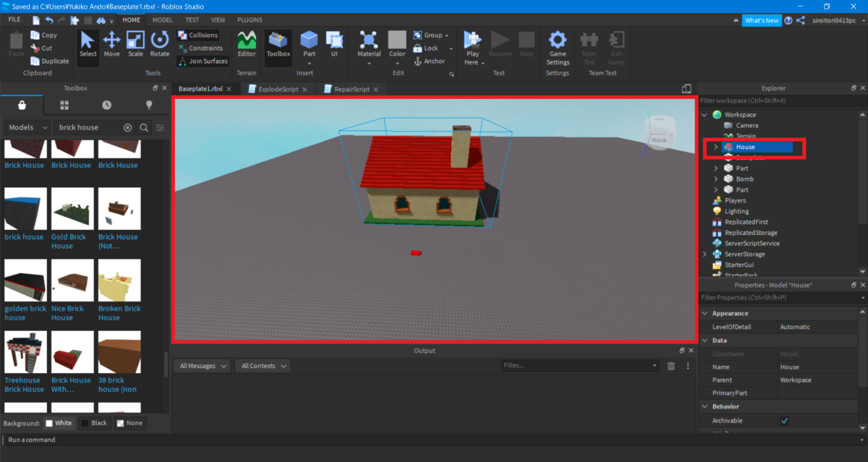Clear the Output with trash icon
This screenshot has width=868, height=462.
tap(671, 366)
